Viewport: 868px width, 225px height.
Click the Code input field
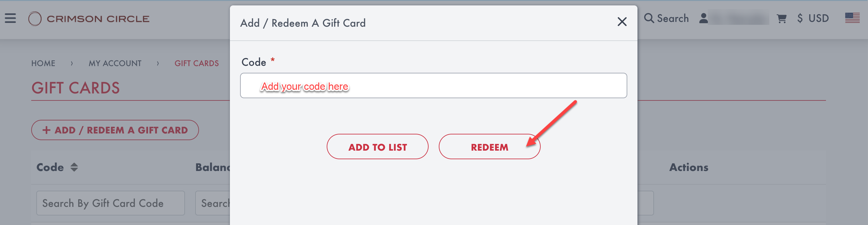pyautogui.click(x=433, y=85)
